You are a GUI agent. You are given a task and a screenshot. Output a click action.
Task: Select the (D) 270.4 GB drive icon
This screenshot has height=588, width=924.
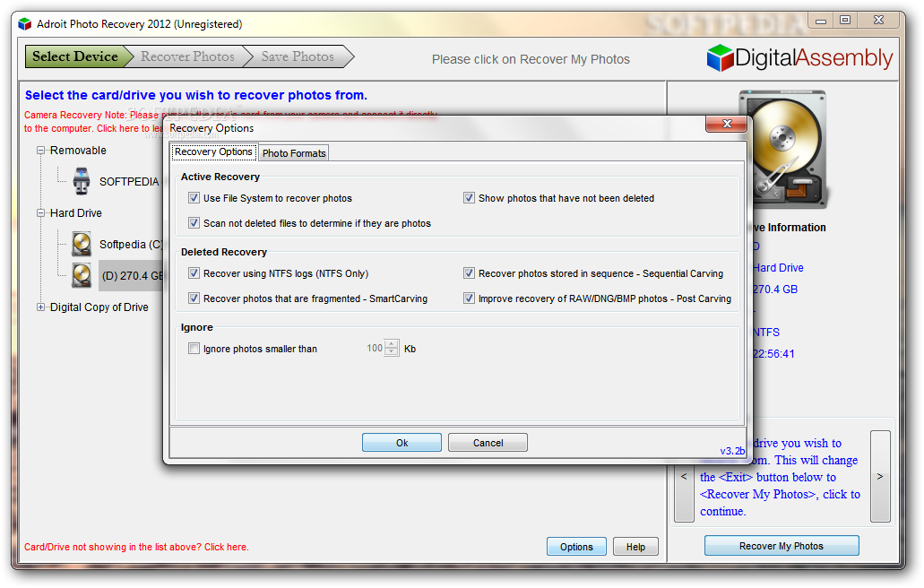point(82,275)
